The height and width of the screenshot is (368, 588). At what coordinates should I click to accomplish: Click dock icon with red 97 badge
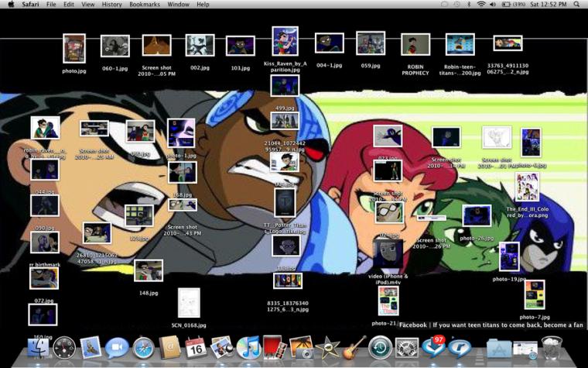433,346
